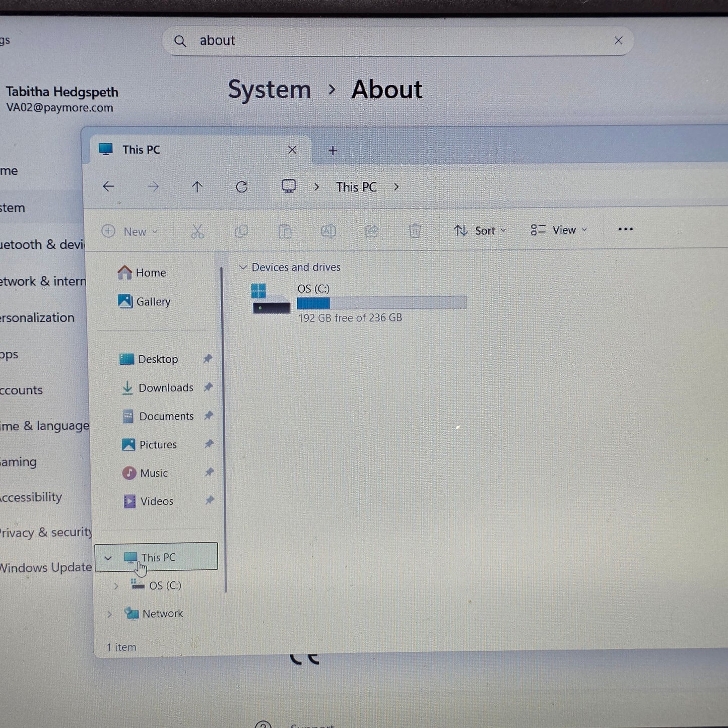
Task: Go up one folder level
Action: (x=197, y=187)
